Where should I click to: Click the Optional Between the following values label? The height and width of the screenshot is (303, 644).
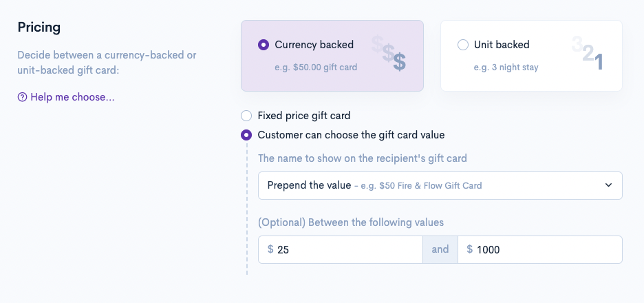(x=351, y=222)
